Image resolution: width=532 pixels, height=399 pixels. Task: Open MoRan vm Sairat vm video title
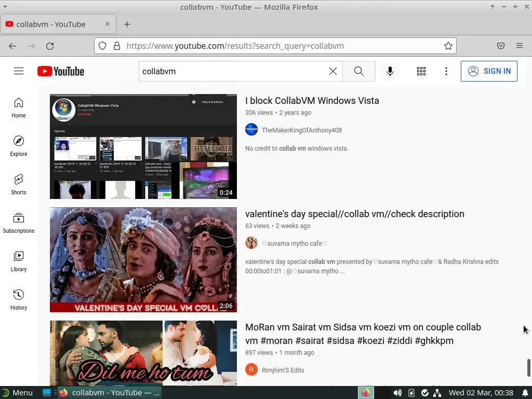click(x=363, y=334)
